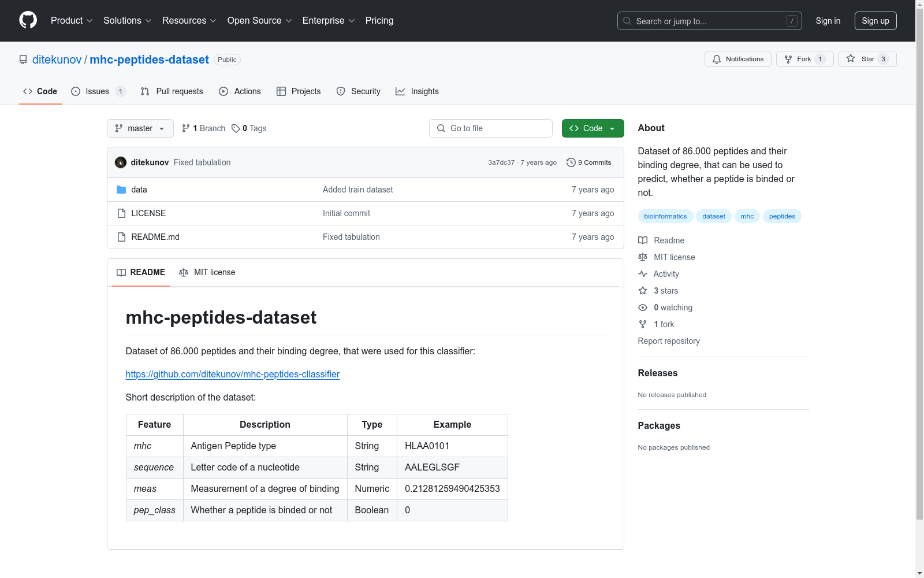Click the eye icon next to 0 watching
The image size is (924, 578).
pos(643,307)
